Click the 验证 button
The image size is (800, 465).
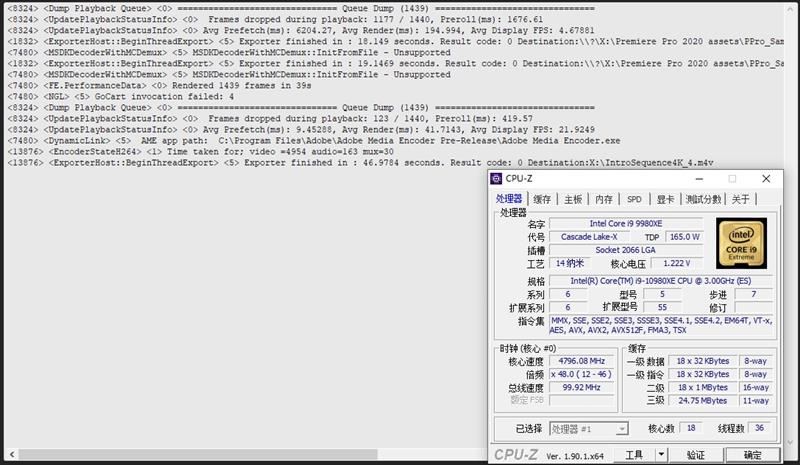[695, 455]
